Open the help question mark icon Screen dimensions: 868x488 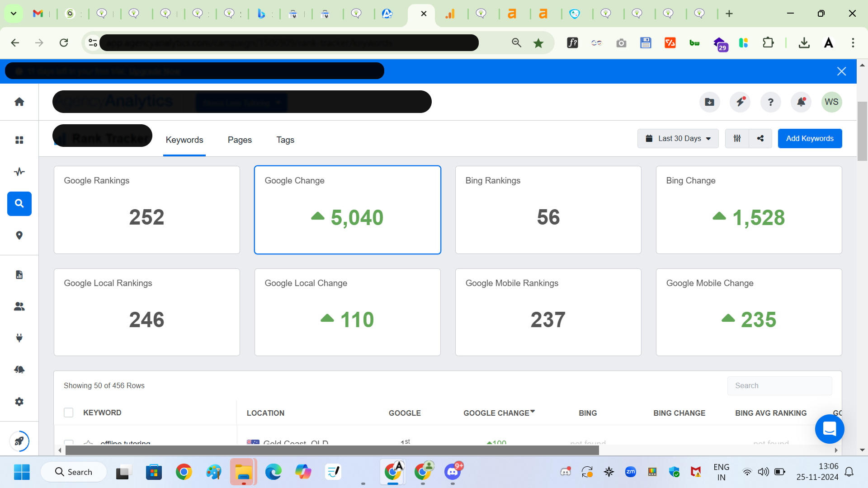pyautogui.click(x=770, y=102)
